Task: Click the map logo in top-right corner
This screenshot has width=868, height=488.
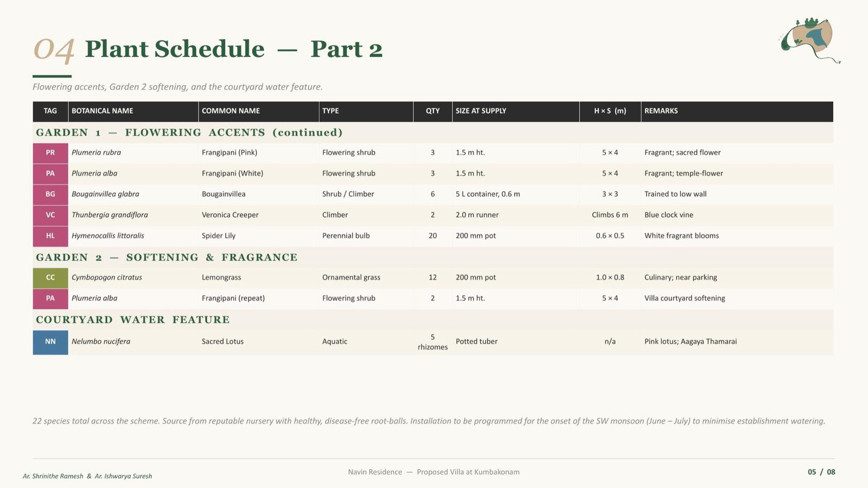Action: pyautogui.click(x=810, y=40)
